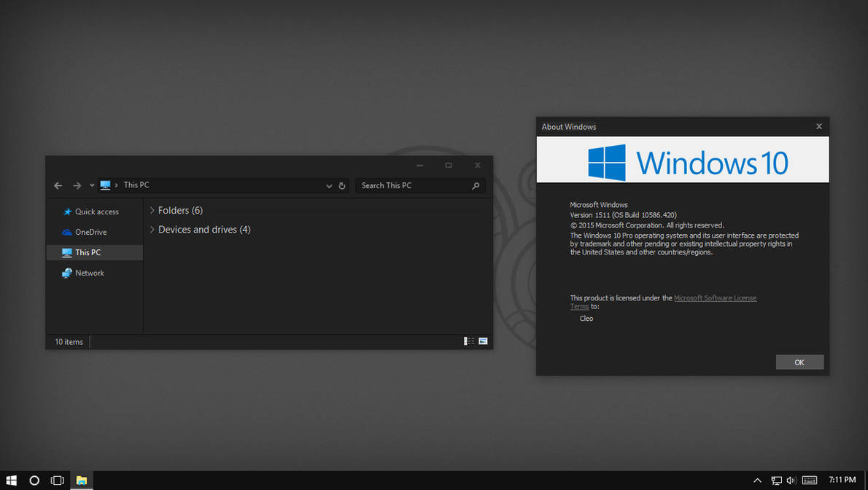The width and height of the screenshot is (868, 490).
Task: Refresh the This PC view
Action: click(x=342, y=186)
